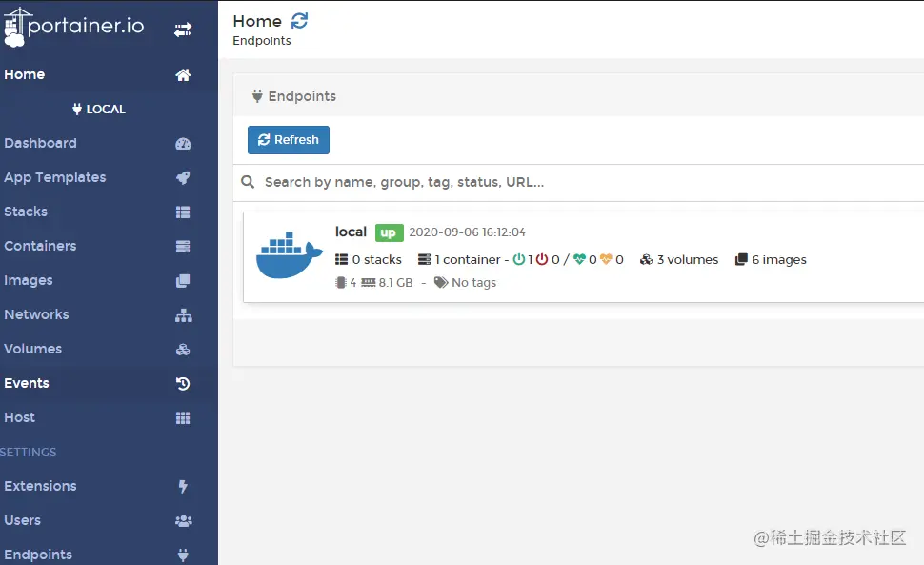Click the Host grid icon
This screenshot has width=924, height=565.
[x=183, y=417]
